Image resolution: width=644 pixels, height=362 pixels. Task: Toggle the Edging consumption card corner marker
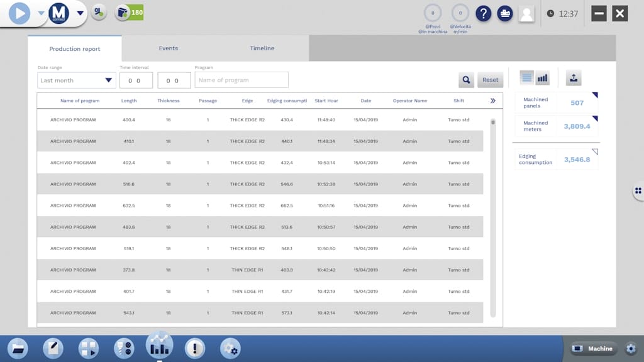(x=595, y=151)
